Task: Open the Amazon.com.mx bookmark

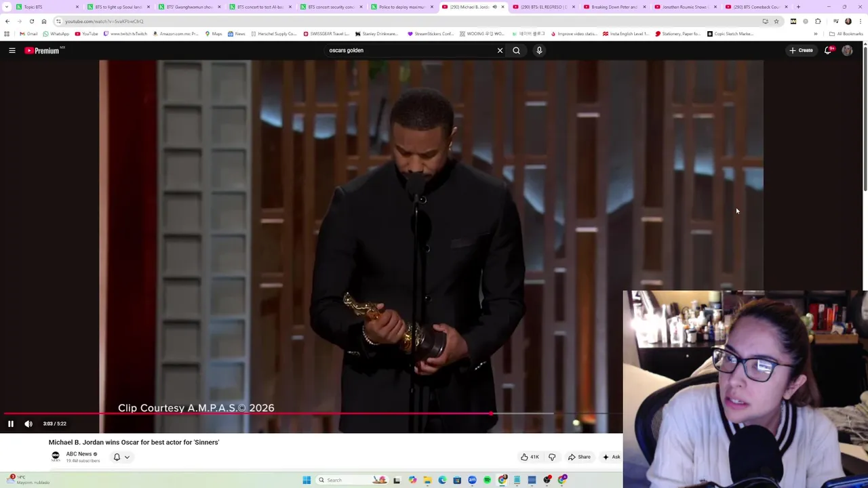Action: [175, 34]
